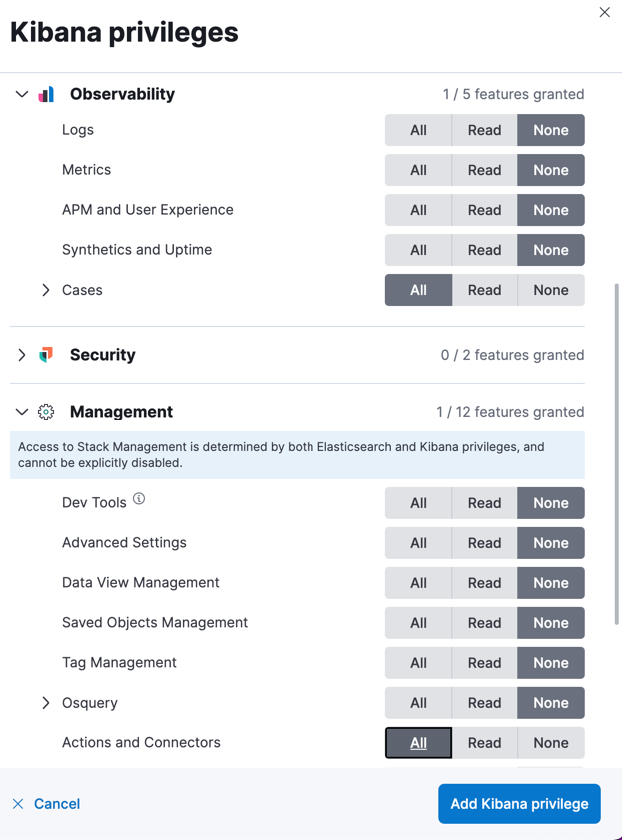Click the X icon next to Cancel
Screen dimensions: 622x840
(18, 804)
